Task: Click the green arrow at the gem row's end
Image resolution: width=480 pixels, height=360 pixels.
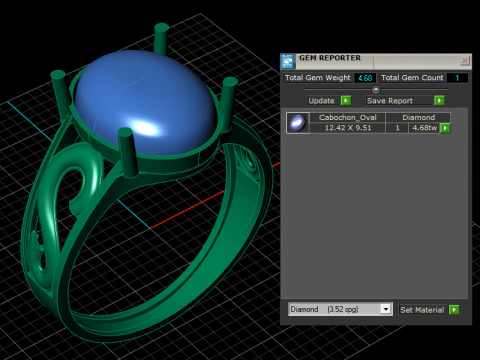Action: coord(445,128)
